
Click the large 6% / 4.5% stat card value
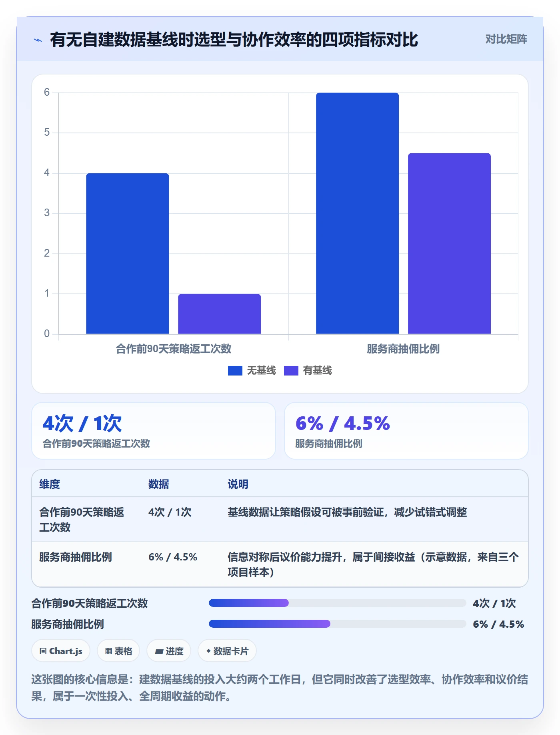(343, 424)
